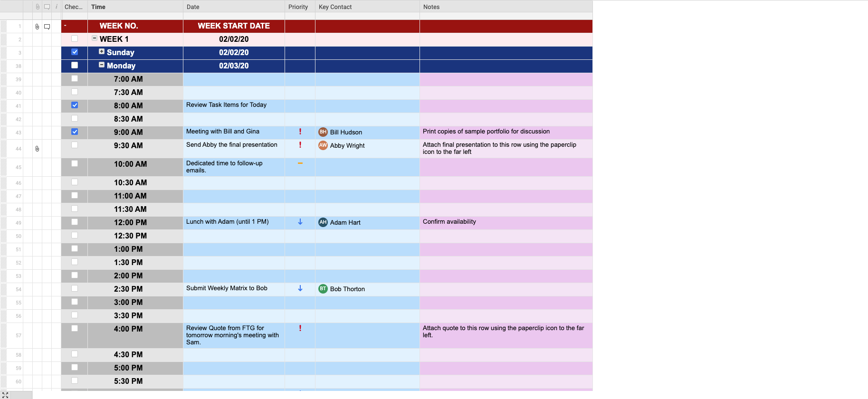This screenshot has width=868, height=399.
Task: Collapse the WEEK 1 row group
Action: click(x=95, y=38)
